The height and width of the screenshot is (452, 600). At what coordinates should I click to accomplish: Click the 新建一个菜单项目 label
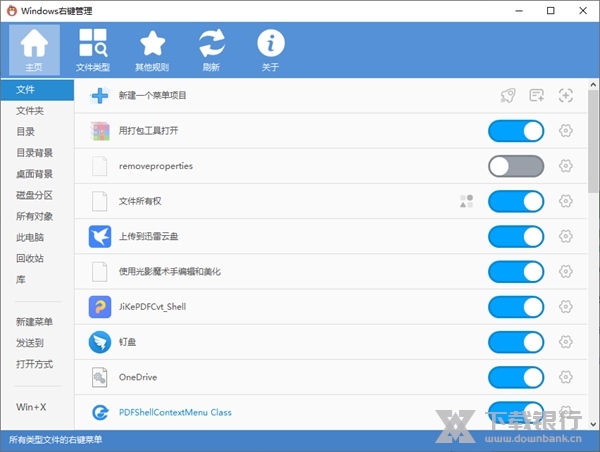152,95
